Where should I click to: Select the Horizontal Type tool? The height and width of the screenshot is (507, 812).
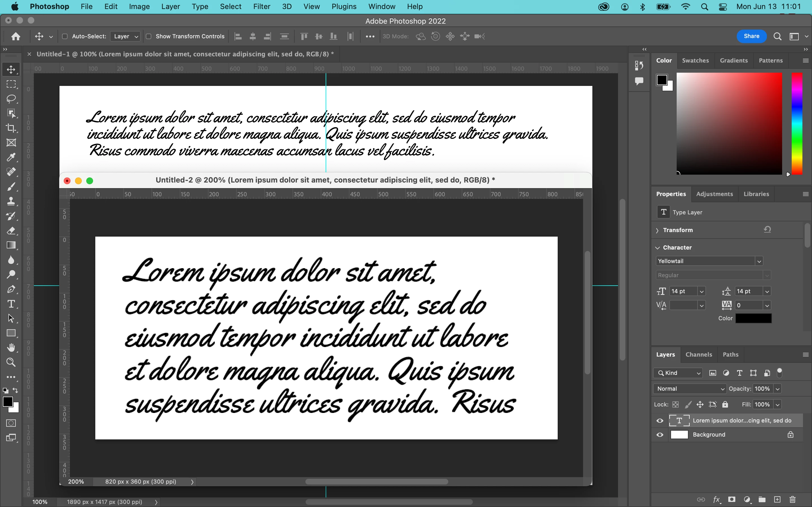11,304
